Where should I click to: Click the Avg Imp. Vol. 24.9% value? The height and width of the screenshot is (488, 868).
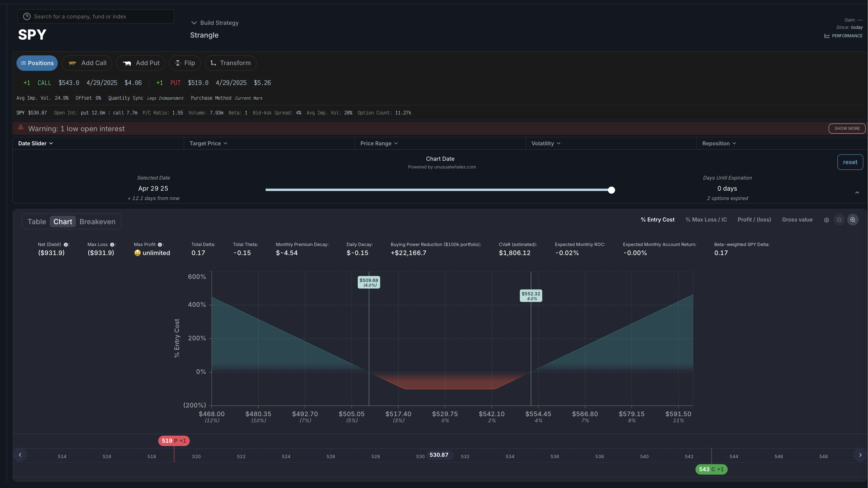[62, 98]
